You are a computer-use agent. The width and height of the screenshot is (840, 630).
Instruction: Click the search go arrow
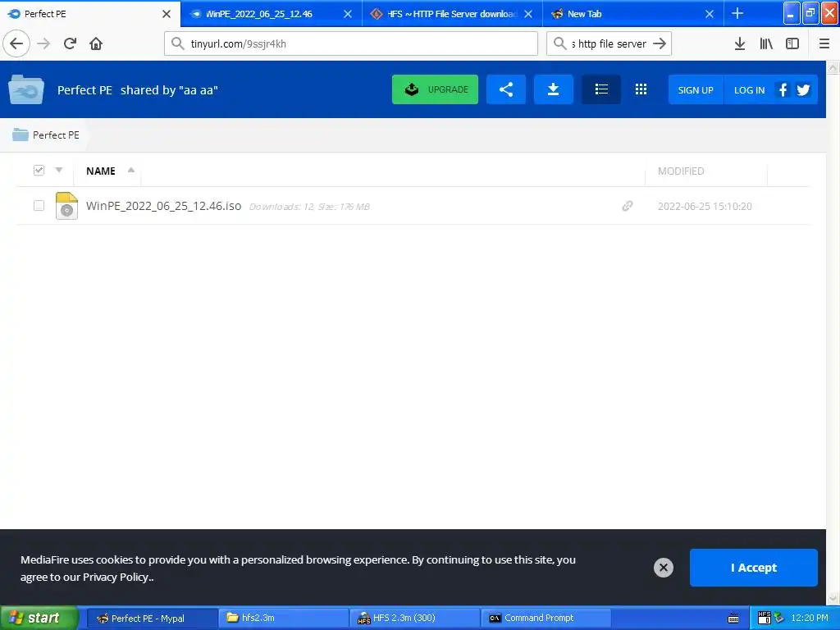[660, 43]
